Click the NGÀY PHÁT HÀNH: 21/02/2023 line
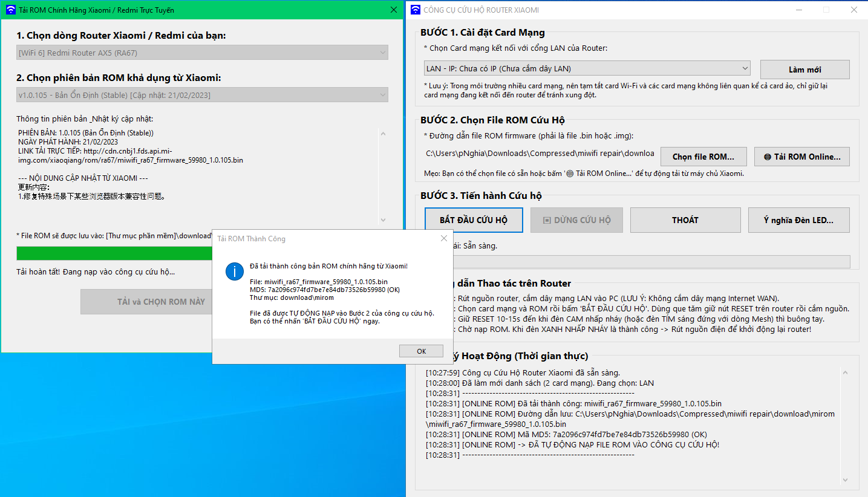 click(68, 141)
